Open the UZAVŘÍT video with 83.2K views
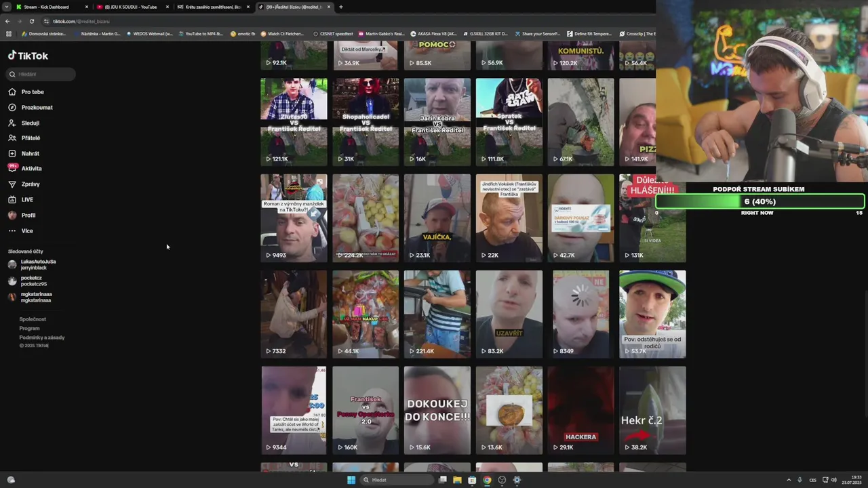The width and height of the screenshot is (868, 488). (x=509, y=314)
